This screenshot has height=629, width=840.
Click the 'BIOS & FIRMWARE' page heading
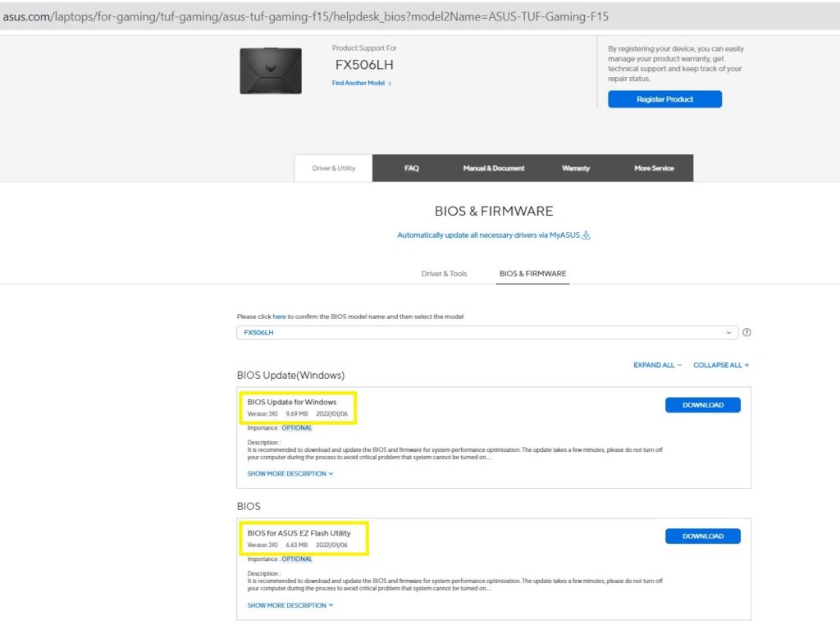pos(493,211)
